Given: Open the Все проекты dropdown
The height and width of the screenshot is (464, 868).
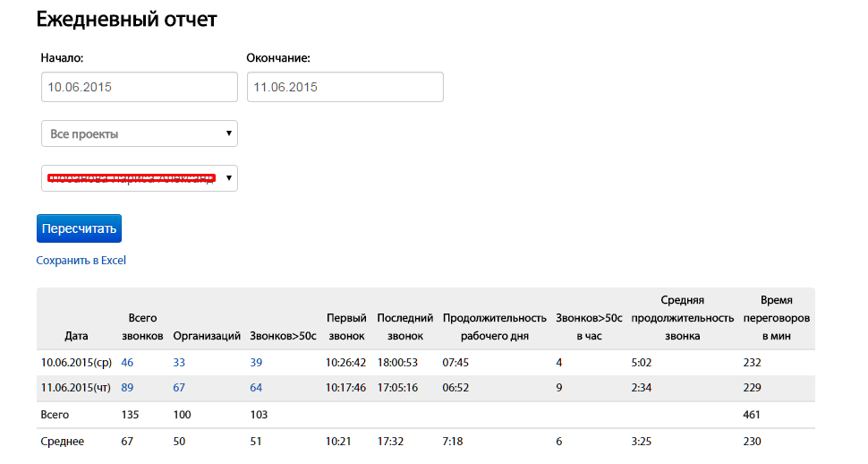Looking at the screenshot, I should [139, 133].
